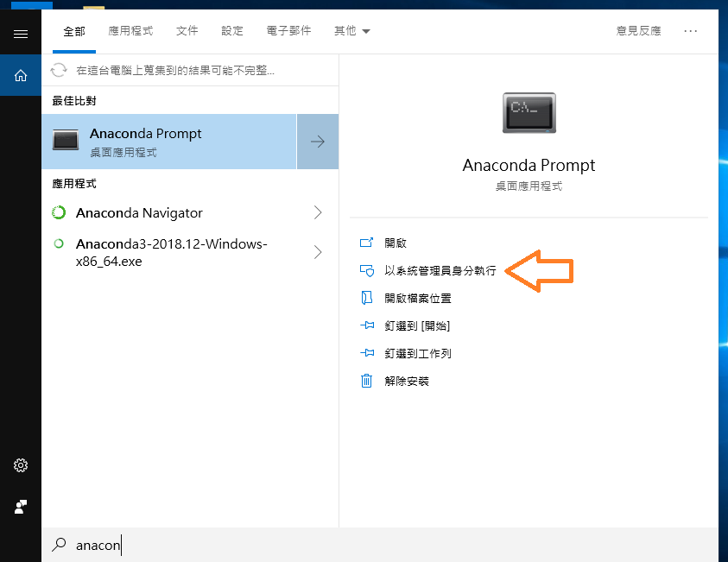Click the uninstall trash can icon
The image size is (728, 562).
[366, 381]
